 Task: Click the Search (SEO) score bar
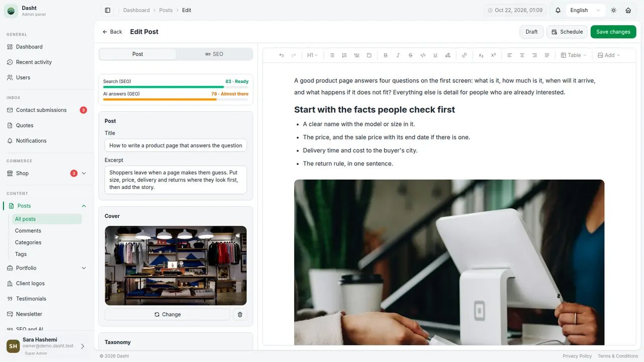[176, 87]
